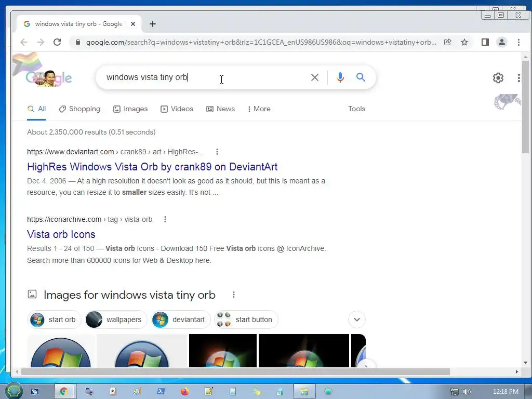
Task: Click the scroll down arrow
Action: click(526, 362)
